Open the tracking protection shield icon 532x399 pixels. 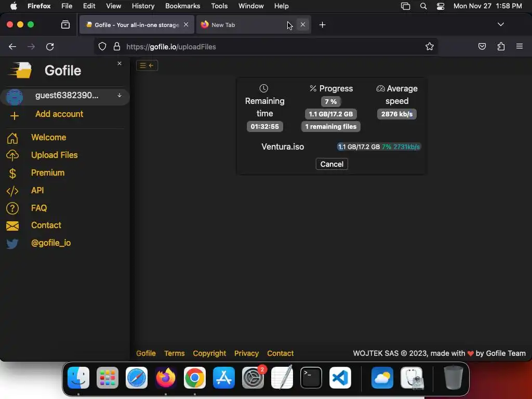(102, 46)
